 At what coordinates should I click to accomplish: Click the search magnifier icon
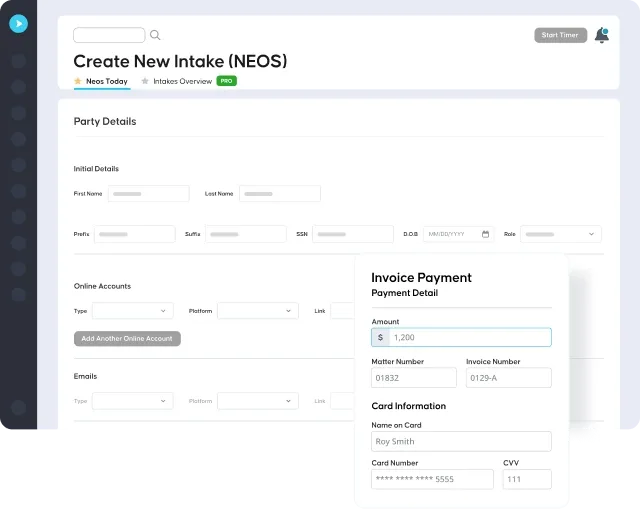click(x=155, y=35)
